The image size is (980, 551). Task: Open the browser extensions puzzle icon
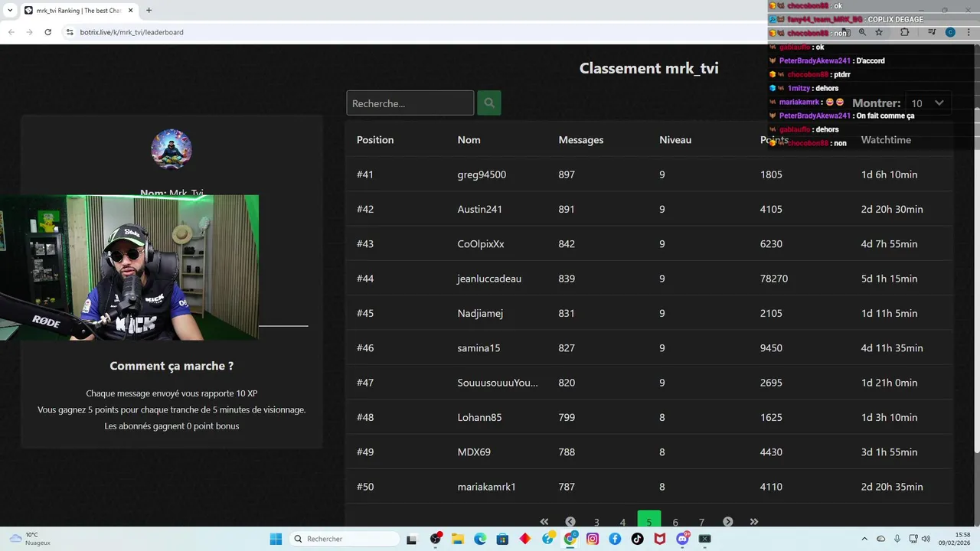click(x=904, y=32)
